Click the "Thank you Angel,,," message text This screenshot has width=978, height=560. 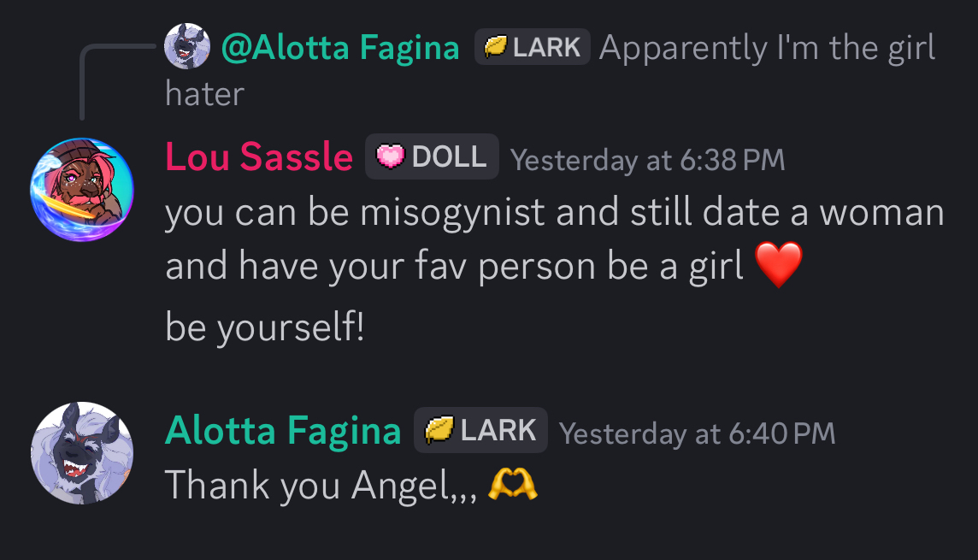(x=321, y=486)
